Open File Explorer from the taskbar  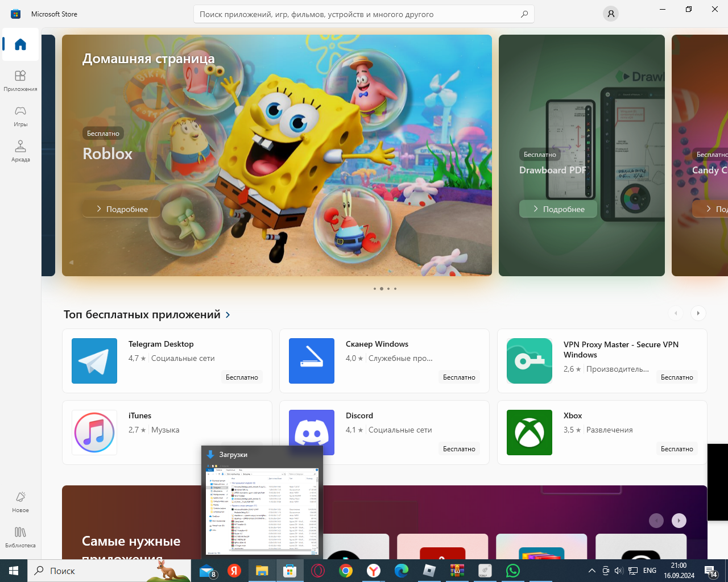pyautogui.click(x=262, y=571)
